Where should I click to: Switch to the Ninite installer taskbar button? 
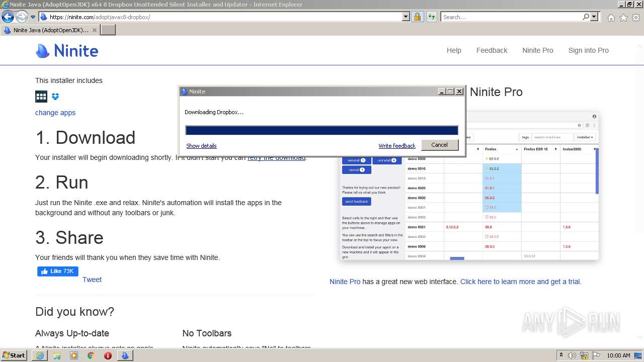[x=125, y=355]
